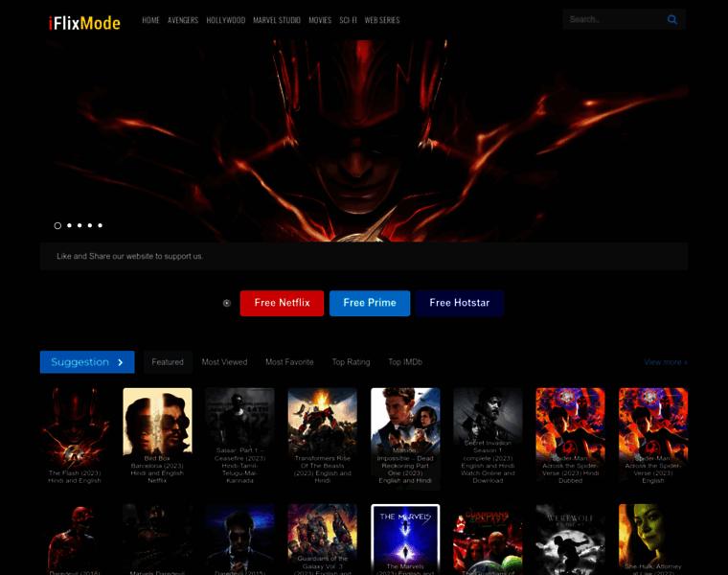Viewport: 728px width, 575px height.
Task: Open the Marvel Studio menu
Action: click(x=277, y=20)
